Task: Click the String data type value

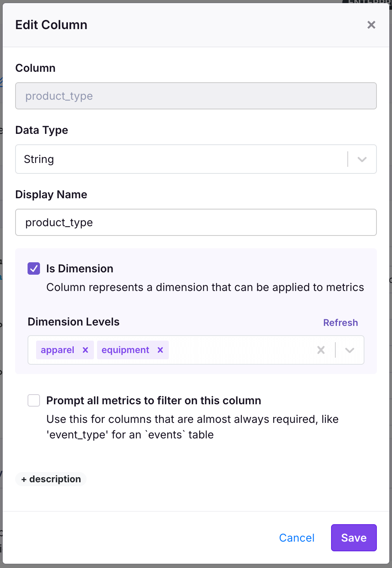Action: [x=39, y=159]
